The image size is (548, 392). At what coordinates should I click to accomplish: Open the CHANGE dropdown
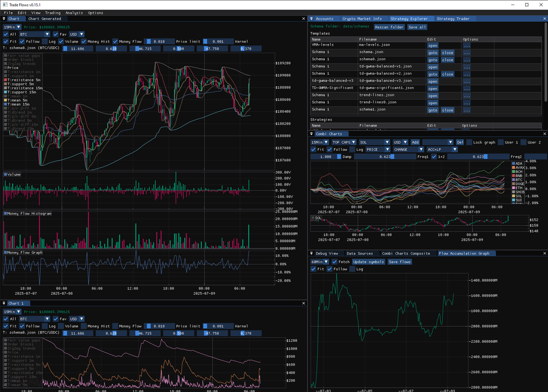coord(409,149)
